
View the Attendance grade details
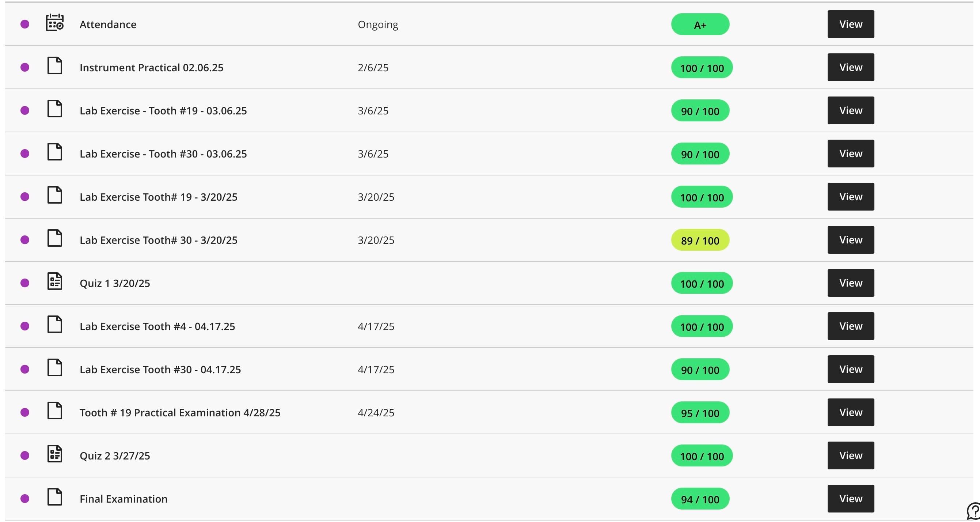[851, 24]
